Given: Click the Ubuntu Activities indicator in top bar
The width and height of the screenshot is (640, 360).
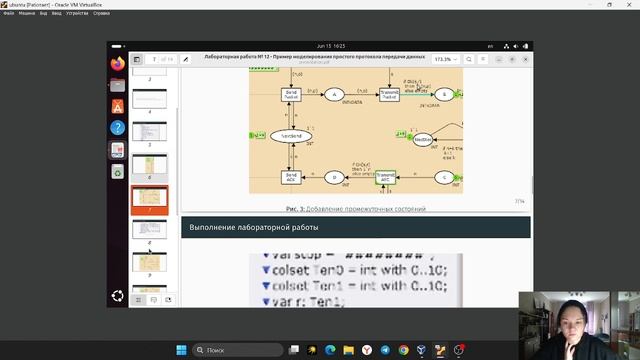Looking at the screenshot, I should (118, 46).
